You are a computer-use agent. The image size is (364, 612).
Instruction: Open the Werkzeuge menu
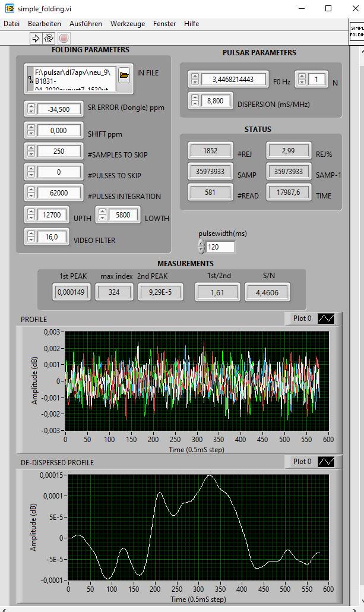click(x=128, y=23)
